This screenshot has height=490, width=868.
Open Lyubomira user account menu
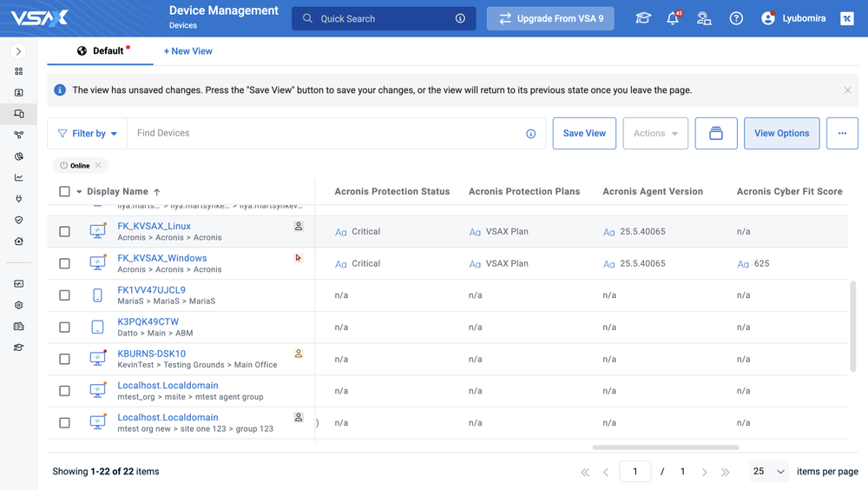[793, 18]
